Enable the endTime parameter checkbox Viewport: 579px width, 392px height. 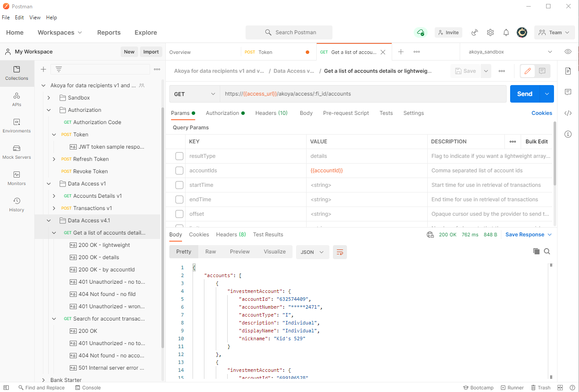[x=179, y=200]
